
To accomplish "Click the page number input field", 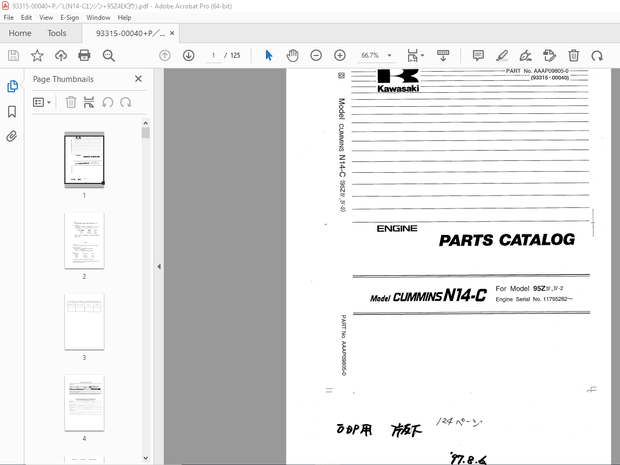I will (x=214, y=55).
